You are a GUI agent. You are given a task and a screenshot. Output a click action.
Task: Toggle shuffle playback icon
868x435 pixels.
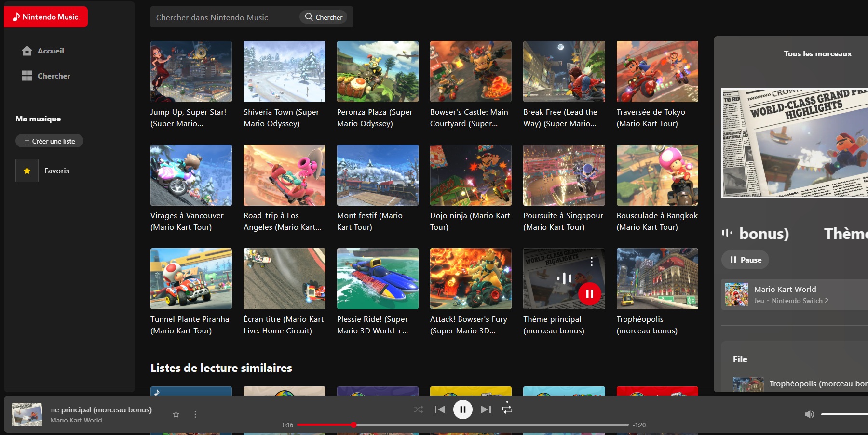tap(418, 409)
